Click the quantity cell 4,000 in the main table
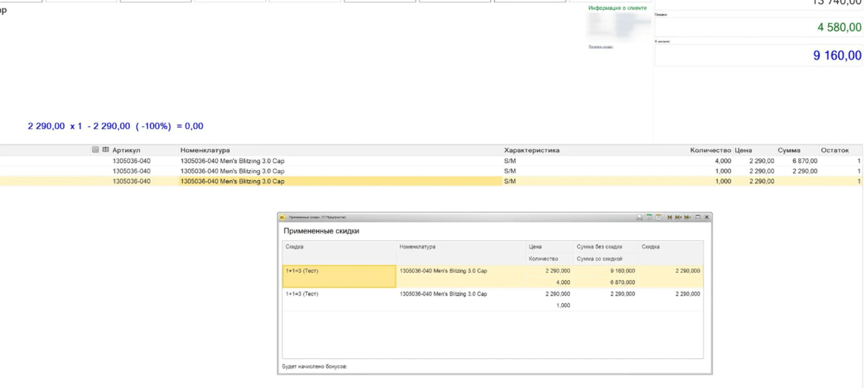868x388 pixels. (x=723, y=161)
